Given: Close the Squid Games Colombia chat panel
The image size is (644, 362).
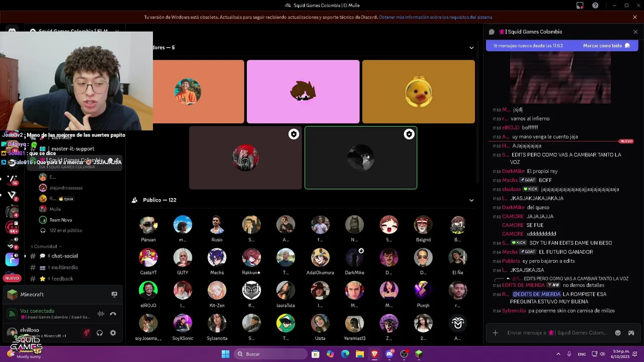Looking at the screenshot, I should [635, 32].
